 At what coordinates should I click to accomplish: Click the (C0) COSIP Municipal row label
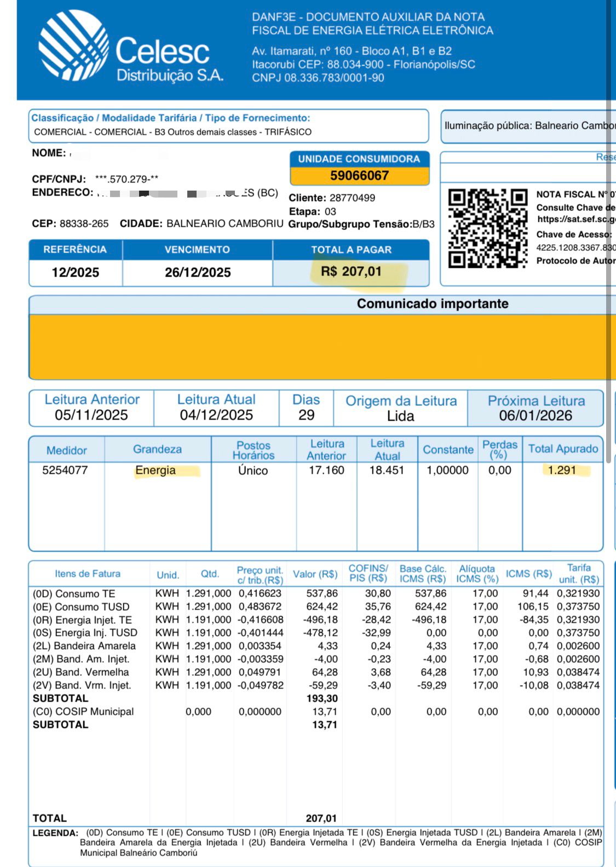coord(83,711)
